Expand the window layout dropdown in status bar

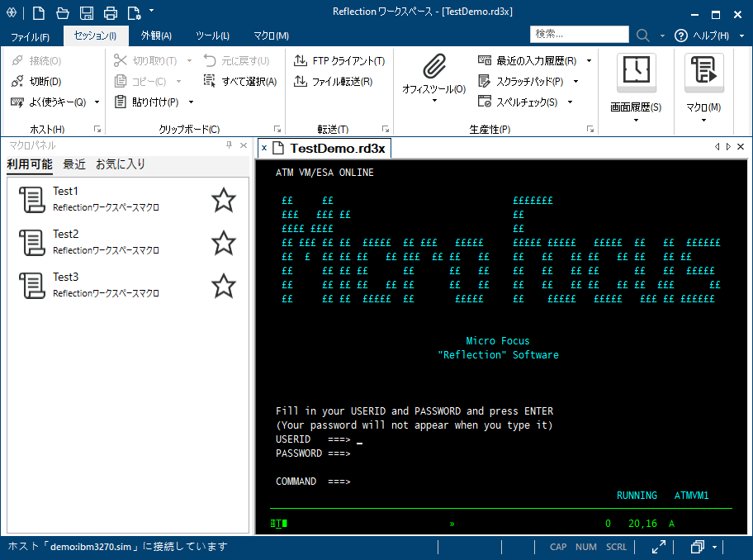(714, 547)
